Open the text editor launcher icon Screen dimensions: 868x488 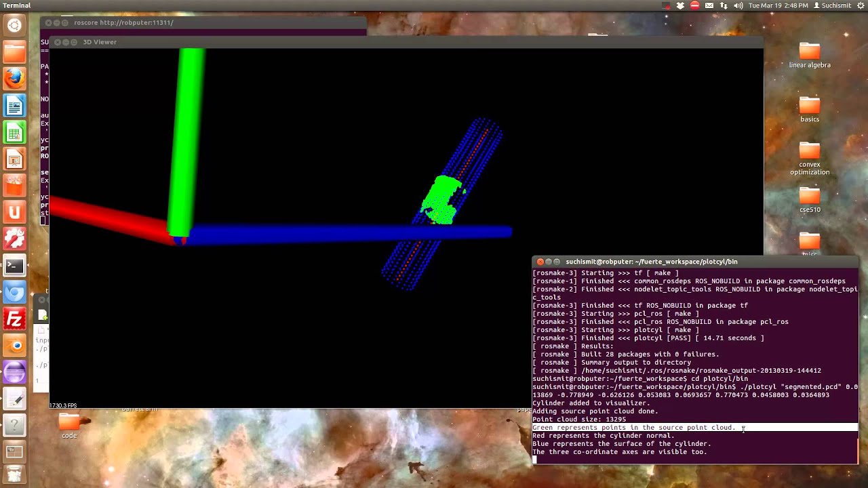click(x=14, y=399)
